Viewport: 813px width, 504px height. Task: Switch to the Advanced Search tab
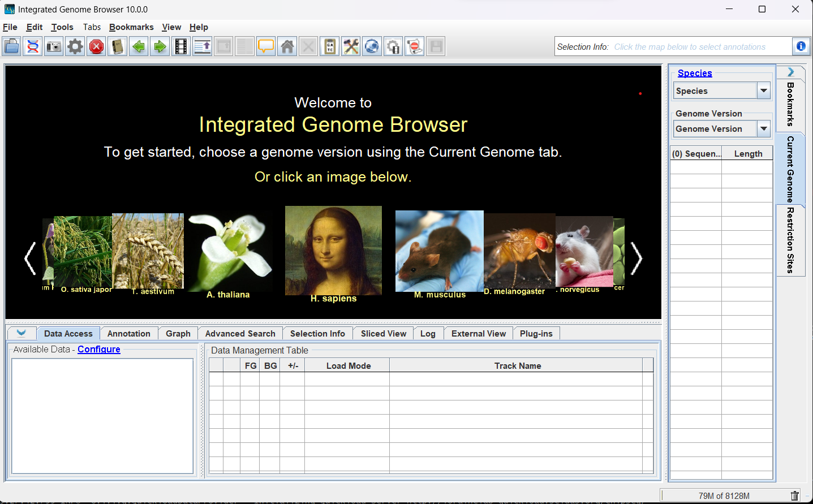(x=240, y=334)
